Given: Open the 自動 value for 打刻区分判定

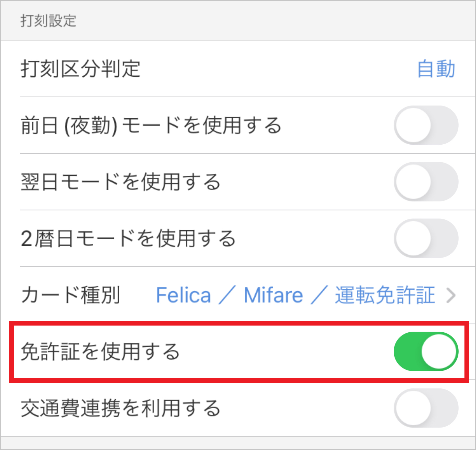Looking at the screenshot, I should tap(436, 69).
